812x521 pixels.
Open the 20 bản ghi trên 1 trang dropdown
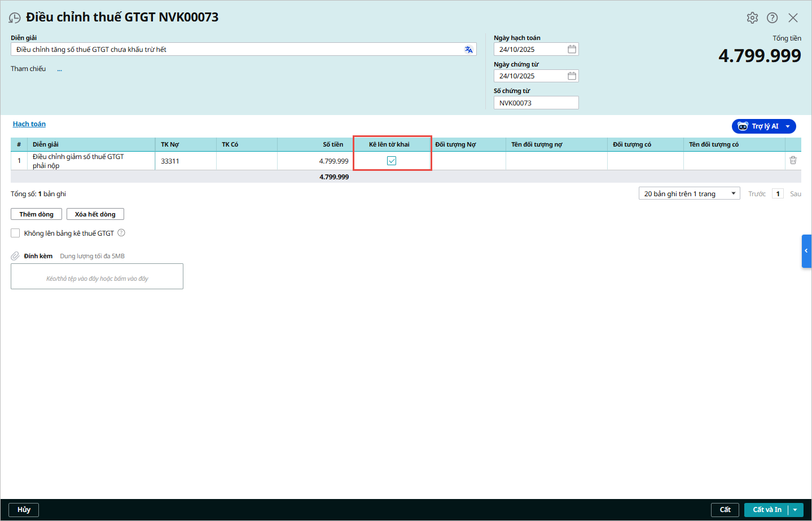689,193
